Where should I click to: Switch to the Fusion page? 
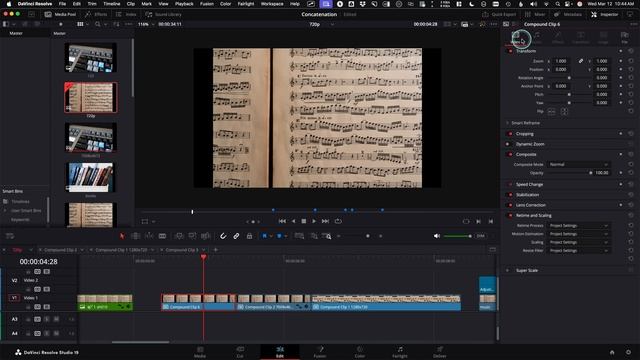pyautogui.click(x=320, y=352)
